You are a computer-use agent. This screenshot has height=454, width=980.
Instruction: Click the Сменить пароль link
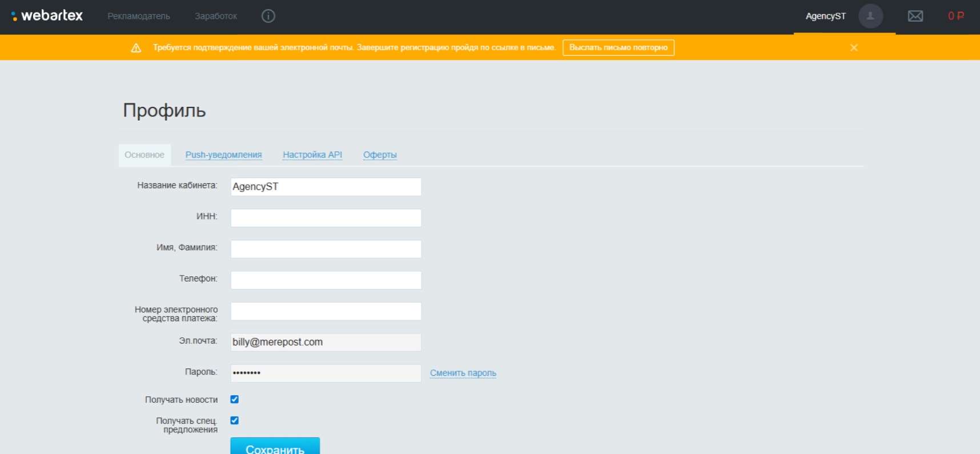463,373
